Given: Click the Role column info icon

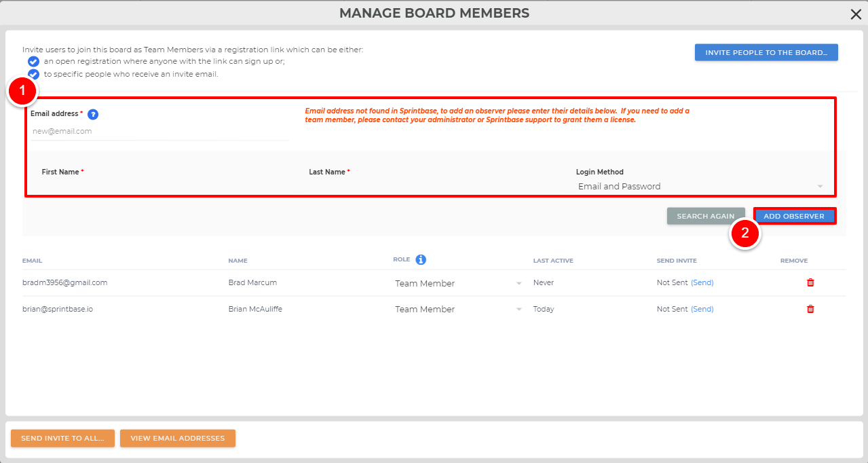Looking at the screenshot, I should click(421, 259).
